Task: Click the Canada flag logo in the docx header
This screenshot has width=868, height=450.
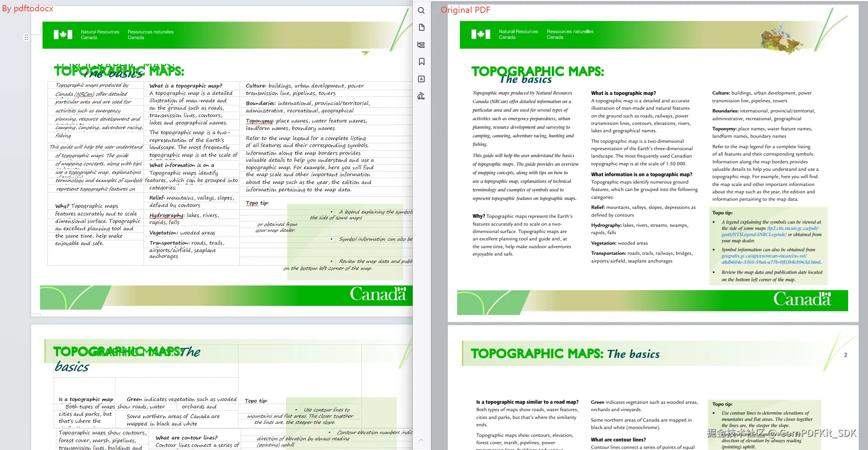Action: [63, 35]
